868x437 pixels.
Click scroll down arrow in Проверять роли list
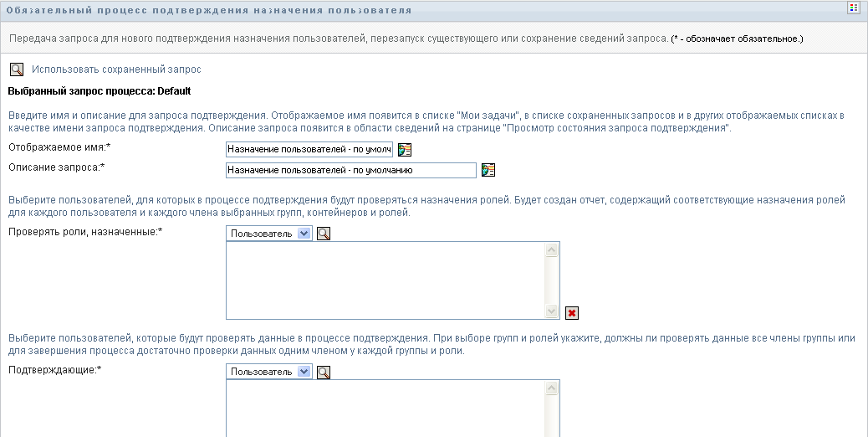click(x=551, y=311)
